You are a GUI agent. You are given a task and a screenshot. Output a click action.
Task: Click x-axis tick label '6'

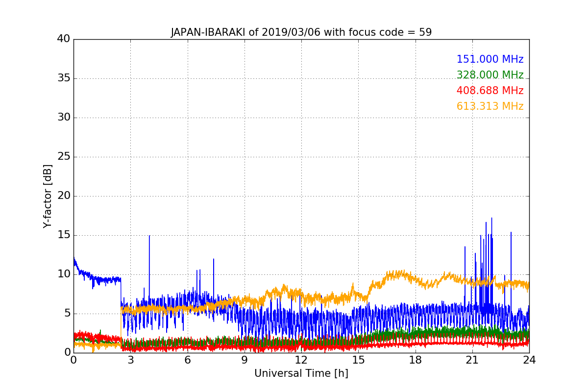187,360
